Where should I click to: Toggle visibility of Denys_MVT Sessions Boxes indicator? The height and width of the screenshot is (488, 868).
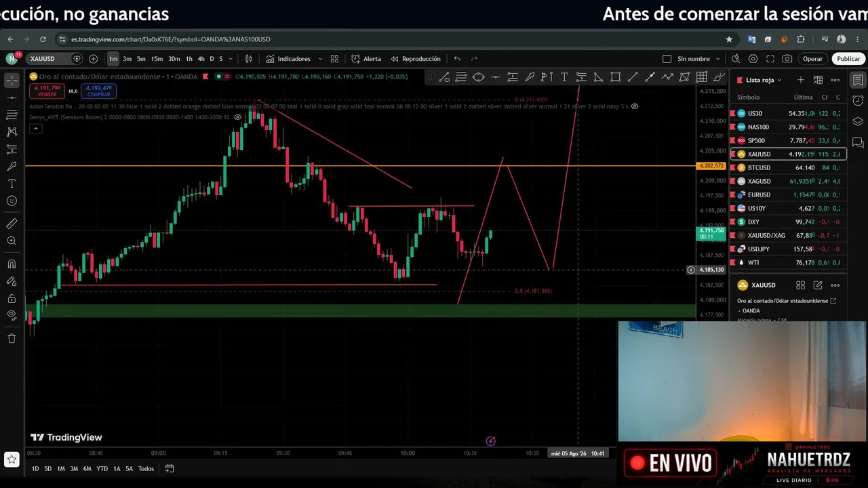point(237,117)
